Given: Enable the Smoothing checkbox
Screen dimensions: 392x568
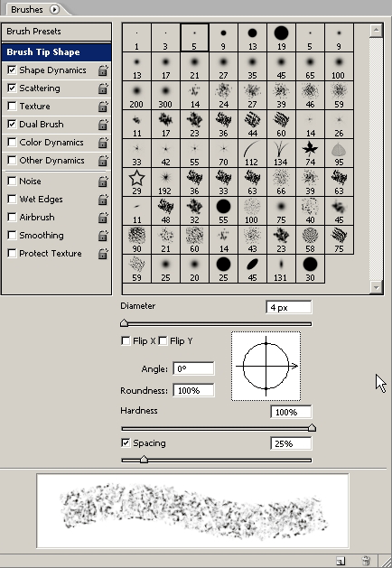Looking at the screenshot, I should click(12, 235).
